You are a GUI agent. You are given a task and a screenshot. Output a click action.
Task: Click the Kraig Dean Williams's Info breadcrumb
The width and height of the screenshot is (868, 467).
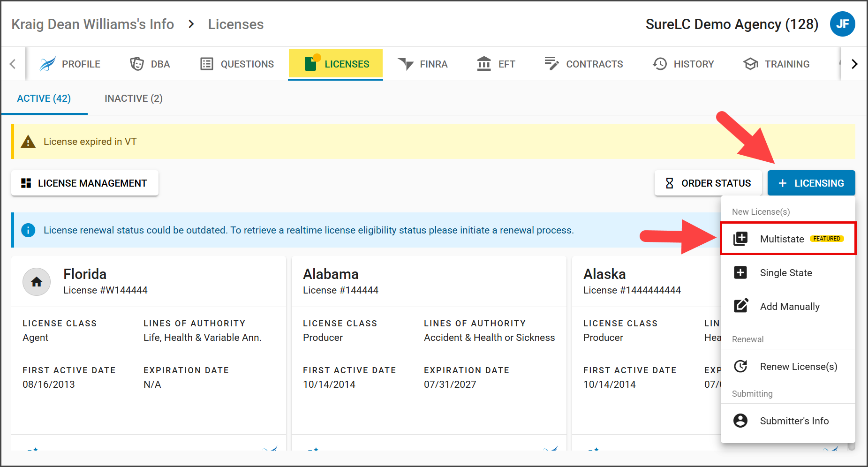(x=93, y=24)
